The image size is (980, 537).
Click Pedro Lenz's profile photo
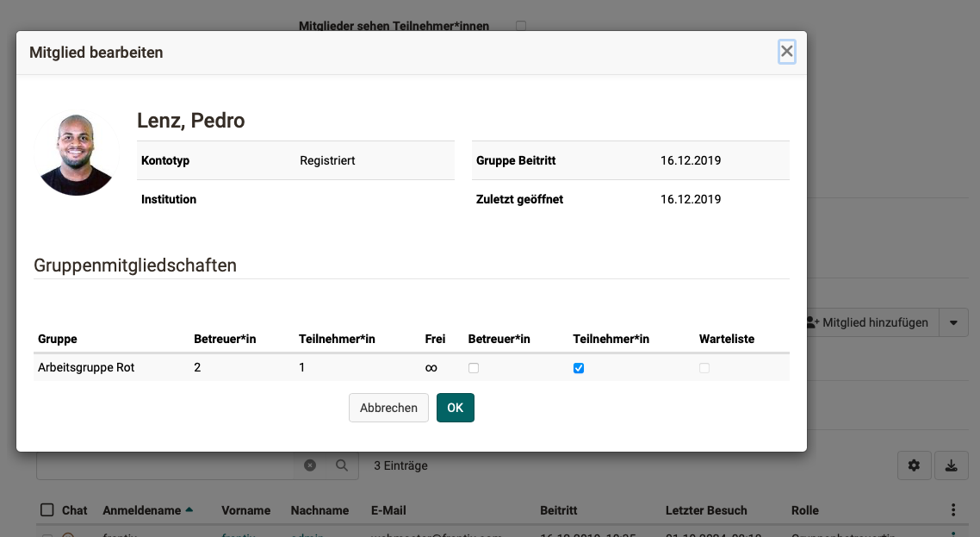point(77,155)
